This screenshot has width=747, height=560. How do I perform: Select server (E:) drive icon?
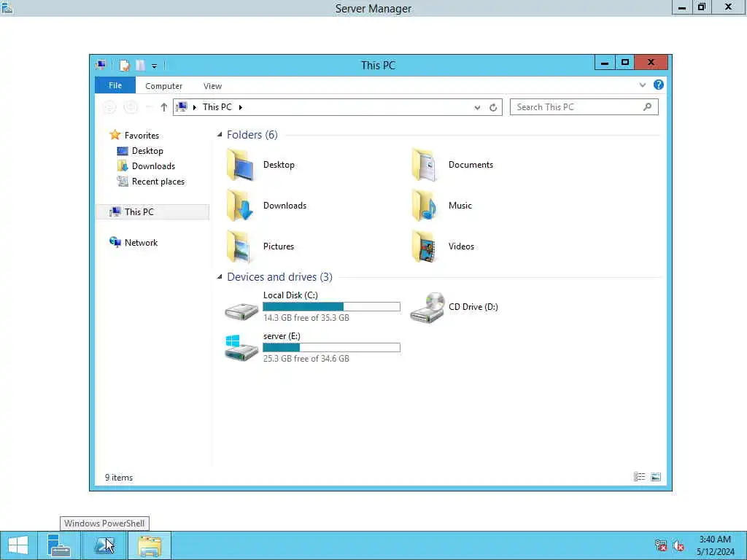click(242, 348)
